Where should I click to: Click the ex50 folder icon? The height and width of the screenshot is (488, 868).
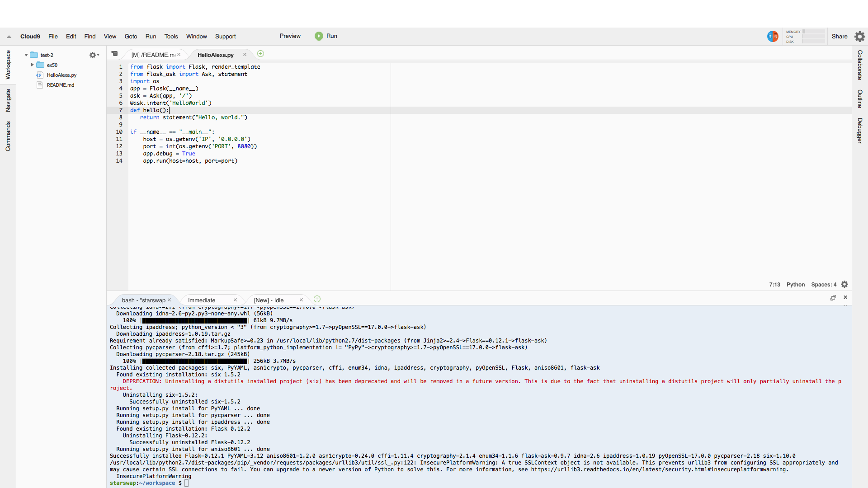(x=40, y=65)
